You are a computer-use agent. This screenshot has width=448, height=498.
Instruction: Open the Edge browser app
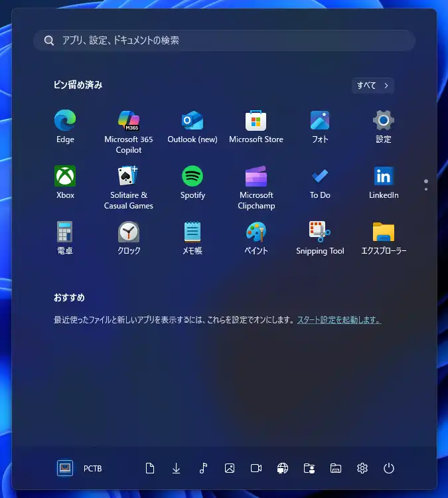pyautogui.click(x=65, y=127)
